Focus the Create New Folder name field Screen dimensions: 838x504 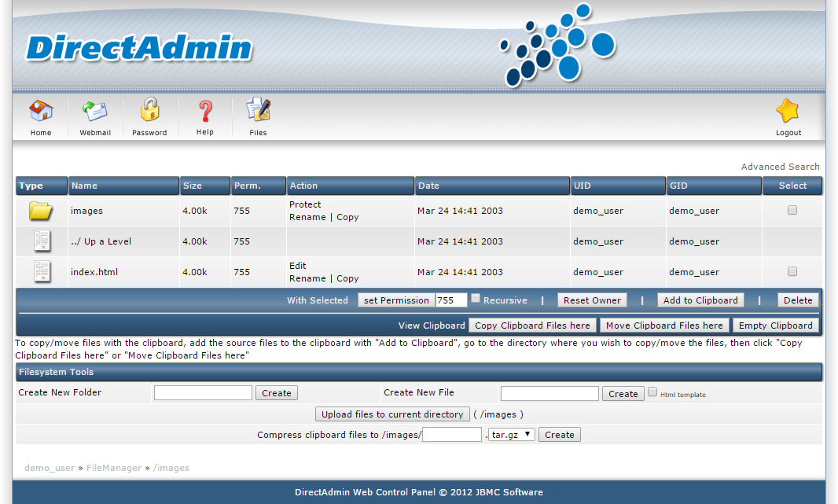[x=203, y=393]
